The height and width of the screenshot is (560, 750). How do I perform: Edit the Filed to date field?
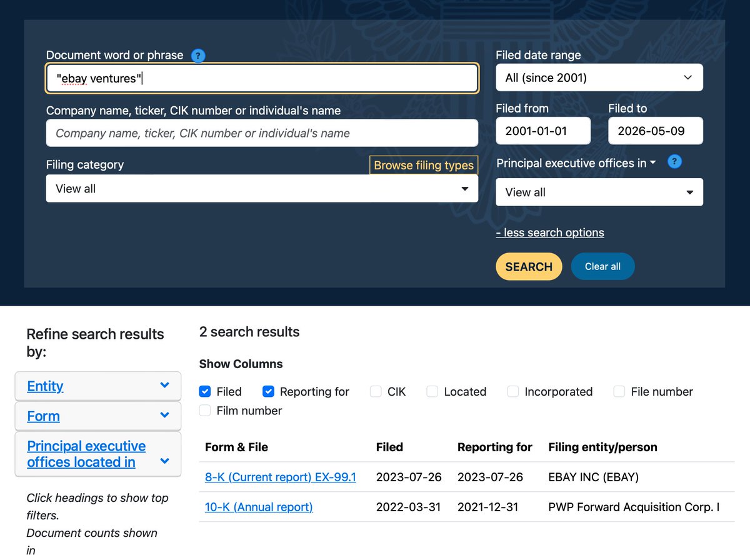656,131
